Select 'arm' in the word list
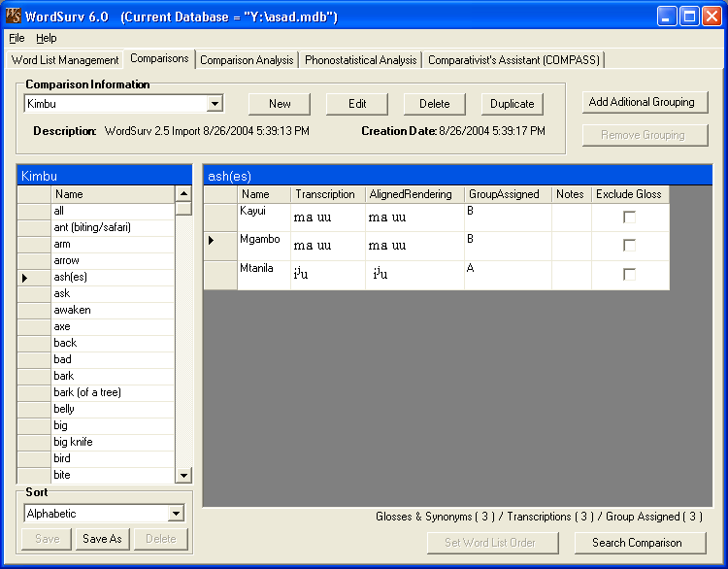 113,244
